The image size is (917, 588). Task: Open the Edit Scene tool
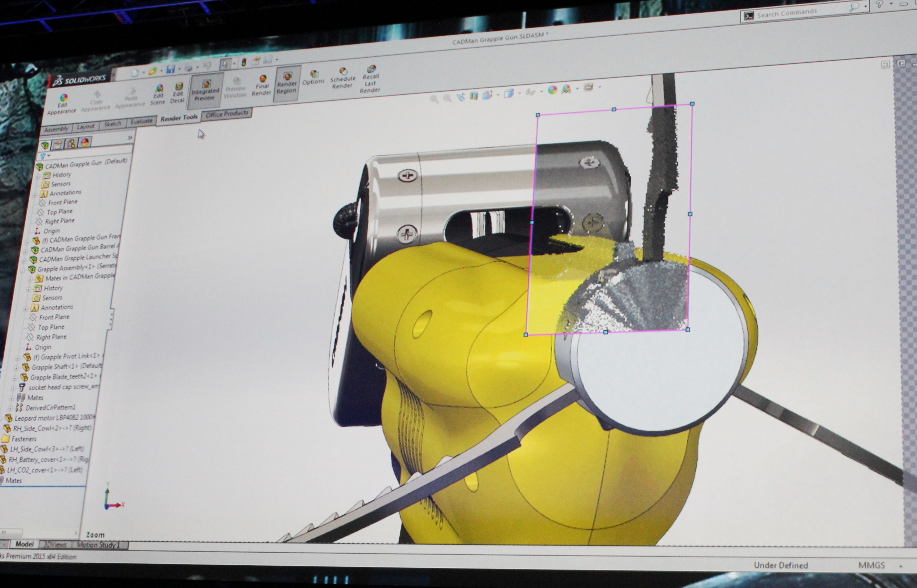tap(159, 89)
